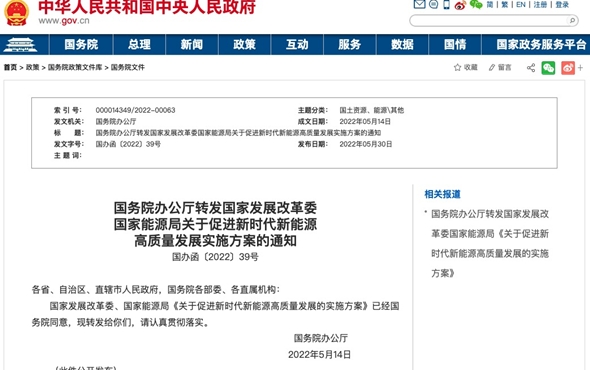The width and height of the screenshot is (590, 370).
Task: Go to 首页 in breadcrumb
Action: pos(11,67)
